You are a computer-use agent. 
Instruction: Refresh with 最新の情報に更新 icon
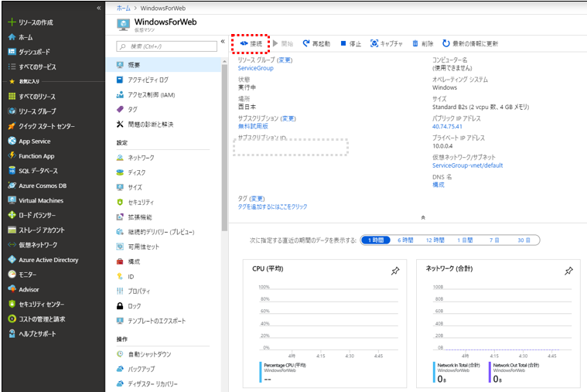click(x=446, y=43)
